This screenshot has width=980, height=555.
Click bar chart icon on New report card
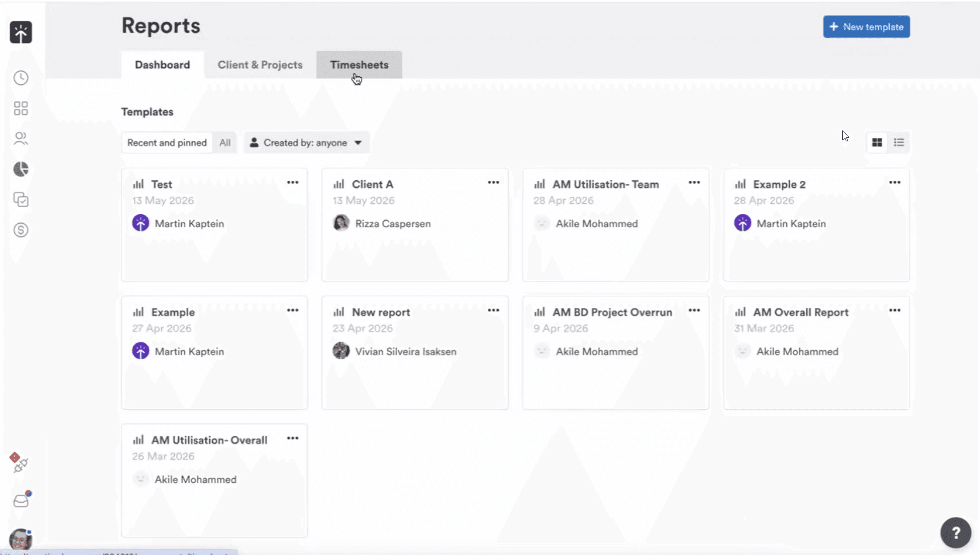coord(339,312)
